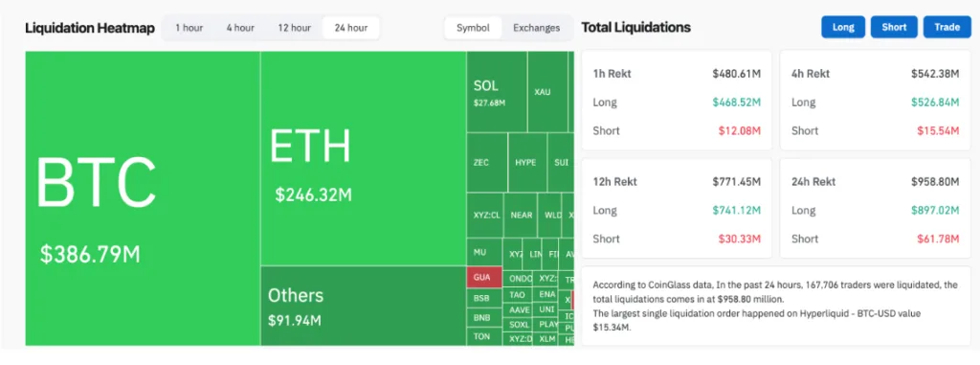Select the BTC tile in heatmap
Viewport: 980px width, 365px height.
click(143, 198)
